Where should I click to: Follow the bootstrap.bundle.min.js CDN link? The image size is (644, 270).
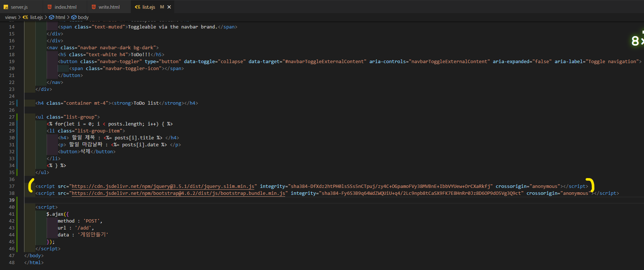[178, 193]
